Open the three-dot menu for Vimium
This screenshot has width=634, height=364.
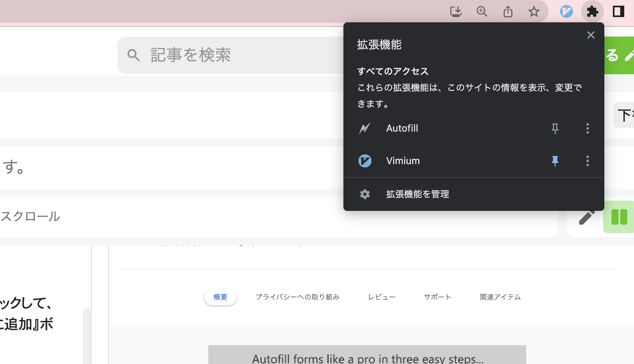tap(587, 161)
